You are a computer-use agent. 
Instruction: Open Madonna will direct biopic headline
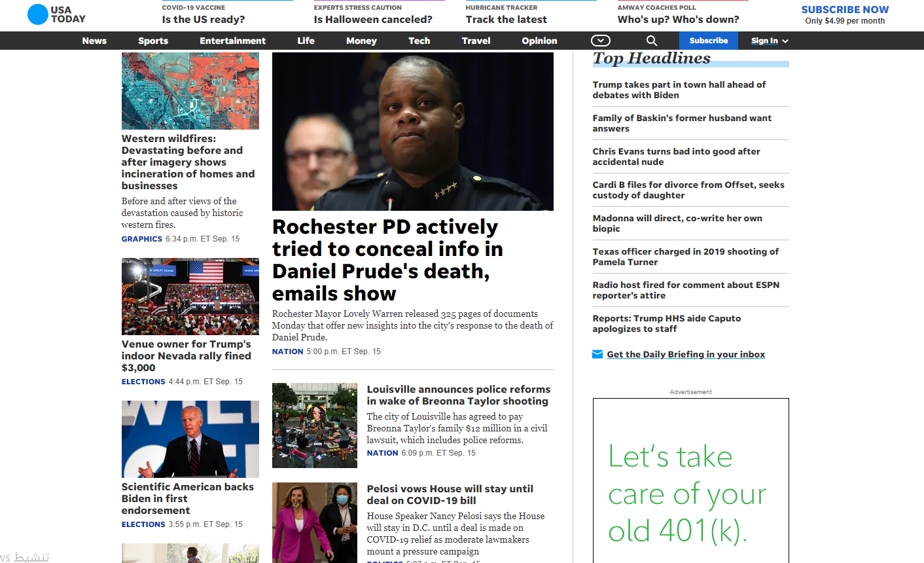(677, 223)
